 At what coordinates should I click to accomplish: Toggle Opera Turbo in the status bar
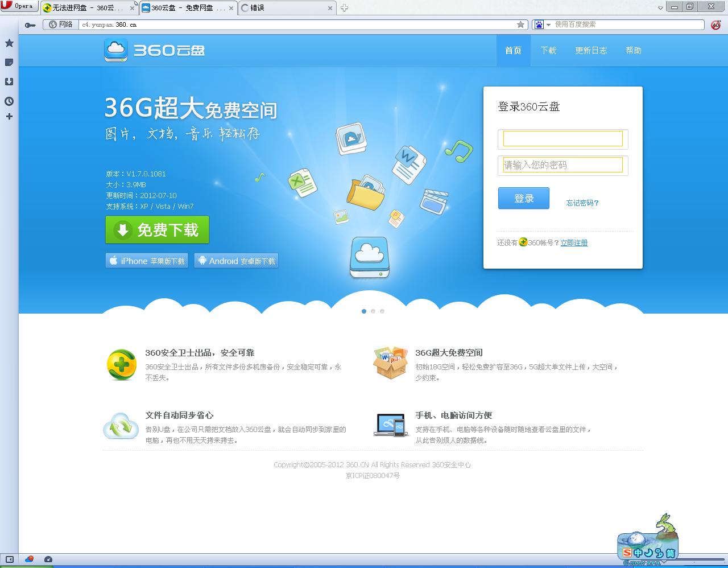(48, 559)
